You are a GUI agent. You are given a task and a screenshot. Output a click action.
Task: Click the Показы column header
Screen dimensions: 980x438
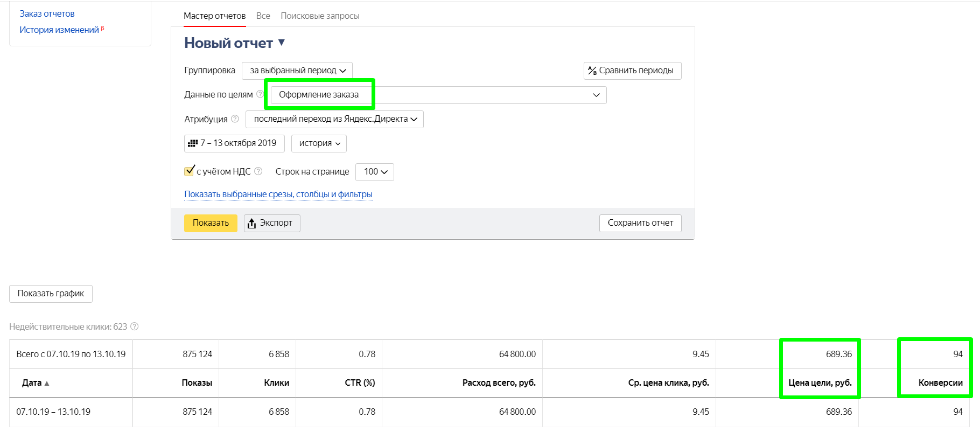197,383
